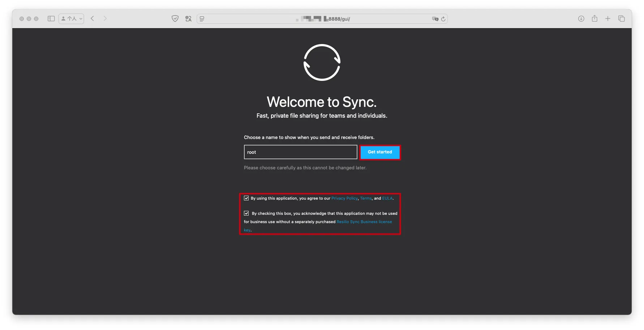
Task: Toggle the Safari sidebar icon
Action: [51, 19]
